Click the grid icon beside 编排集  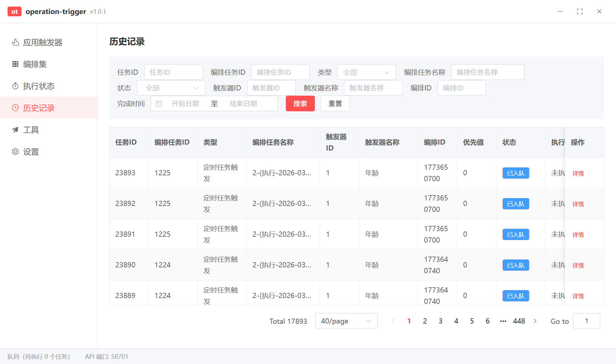pos(15,64)
